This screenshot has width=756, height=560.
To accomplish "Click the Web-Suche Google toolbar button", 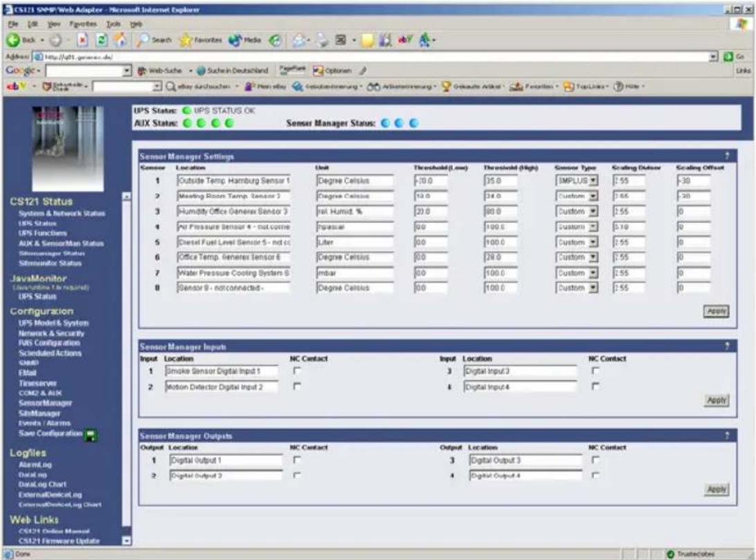I will pyautogui.click(x=160, y=71).
